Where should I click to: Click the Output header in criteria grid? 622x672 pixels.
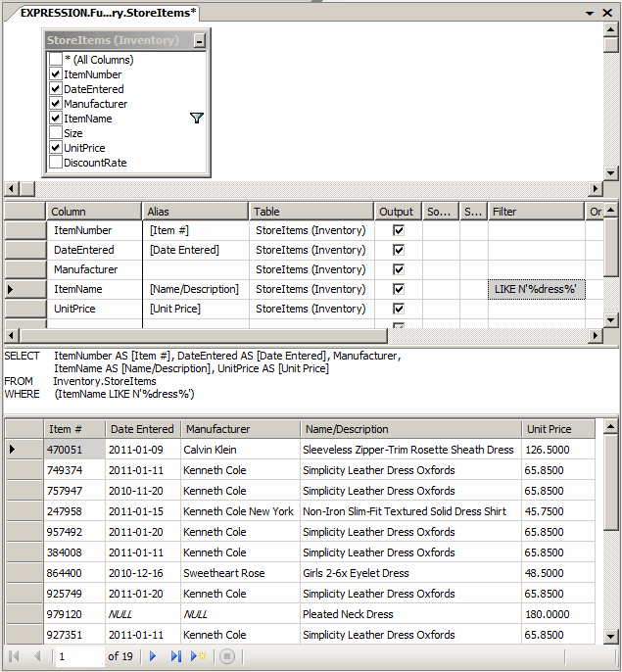coord(399,212)
